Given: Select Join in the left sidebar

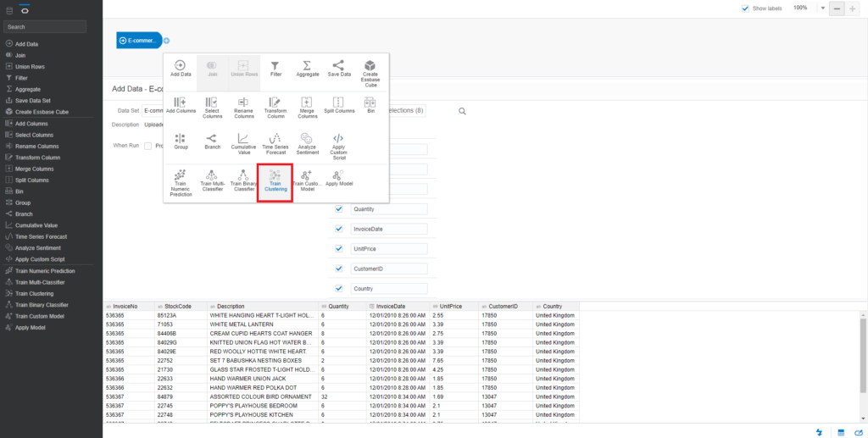Looking at the screenshot, I should [x=20, y=55].
